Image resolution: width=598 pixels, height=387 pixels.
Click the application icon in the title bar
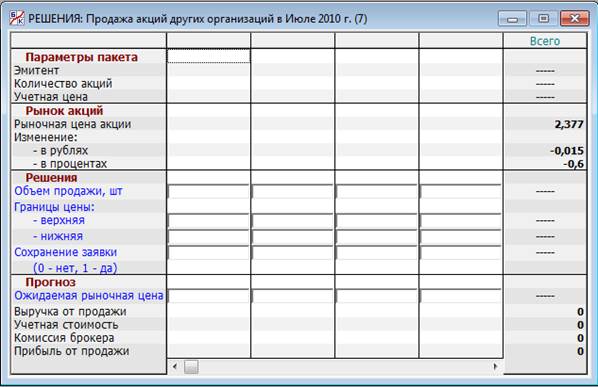pyautogui.click(x=17, y=18)
